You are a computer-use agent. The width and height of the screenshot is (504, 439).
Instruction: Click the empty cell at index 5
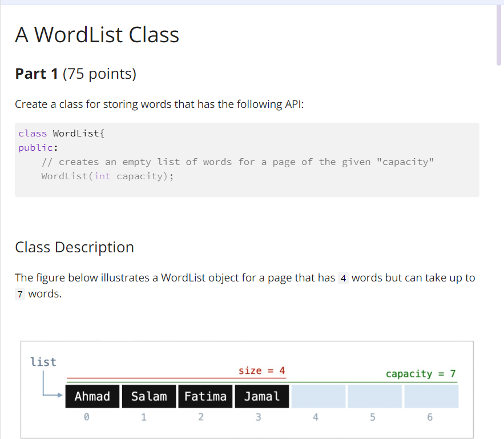point(374,396)
